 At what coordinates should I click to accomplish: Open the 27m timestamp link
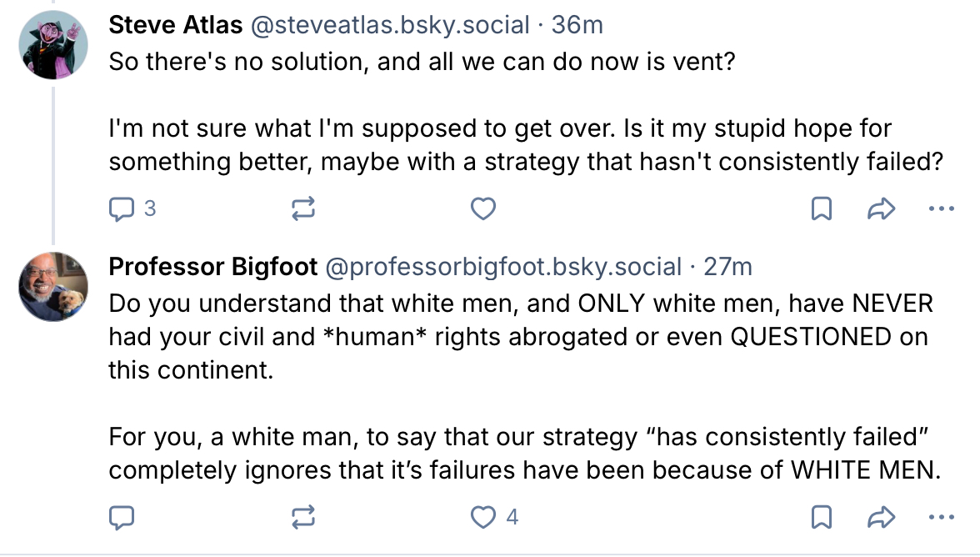728,267
